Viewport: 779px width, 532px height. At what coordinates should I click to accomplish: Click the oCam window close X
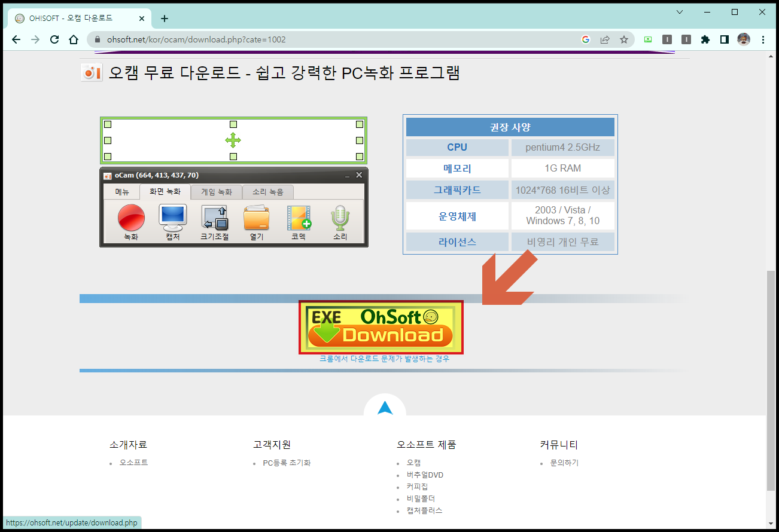359,175
